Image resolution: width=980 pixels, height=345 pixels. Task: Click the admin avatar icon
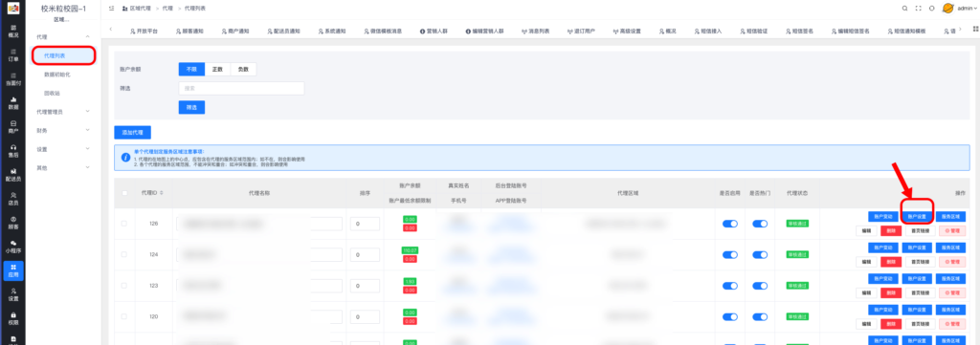(947, 8)
